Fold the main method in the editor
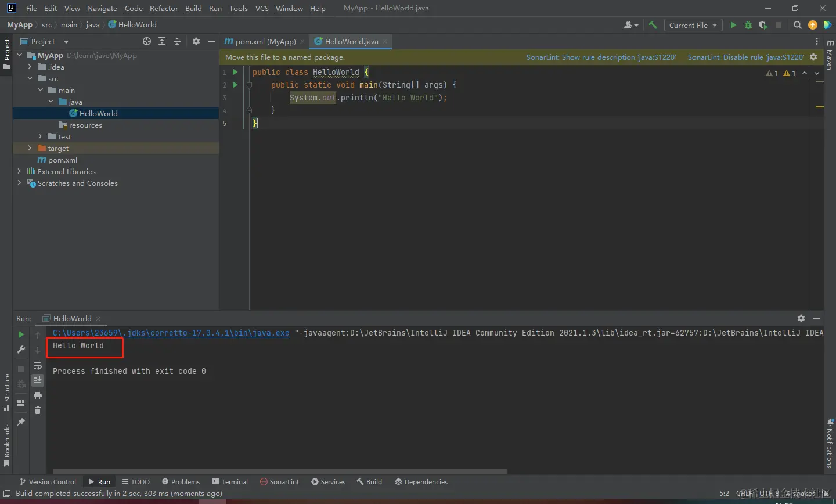The image size is (836, 504). tap(249, 85)
